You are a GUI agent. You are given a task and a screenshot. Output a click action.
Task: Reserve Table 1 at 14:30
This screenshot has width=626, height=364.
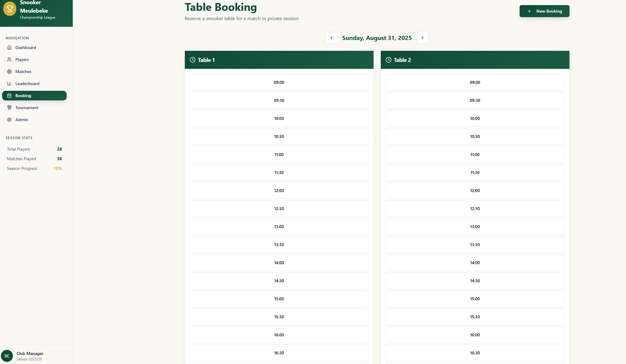coord(279,281)
